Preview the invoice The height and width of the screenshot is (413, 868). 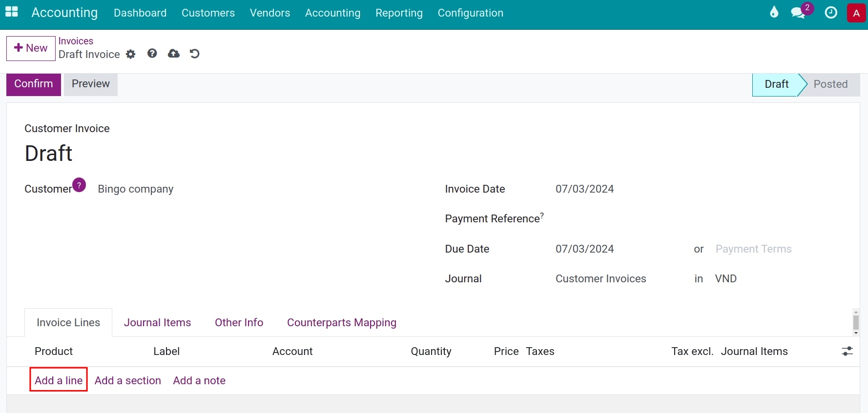(x=91, y=84)
